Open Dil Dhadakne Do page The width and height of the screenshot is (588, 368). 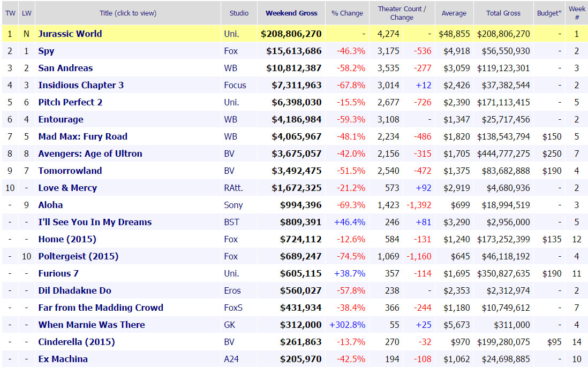tap(74, 290)
